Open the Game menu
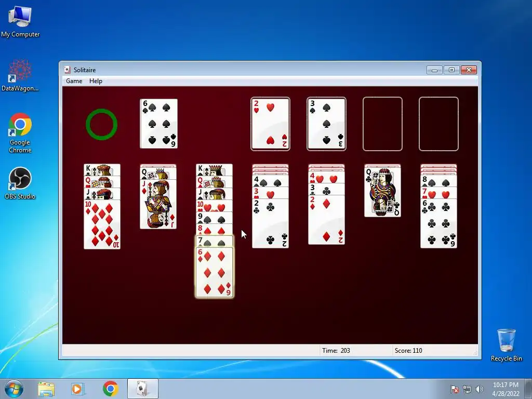Viewport: 532px width, 399px height. 74,81
